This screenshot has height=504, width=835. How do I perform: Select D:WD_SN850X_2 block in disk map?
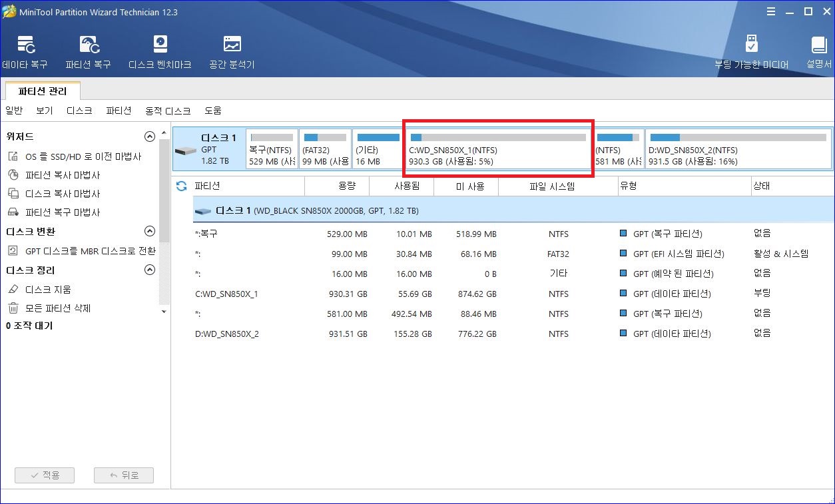tap(738, 149)
